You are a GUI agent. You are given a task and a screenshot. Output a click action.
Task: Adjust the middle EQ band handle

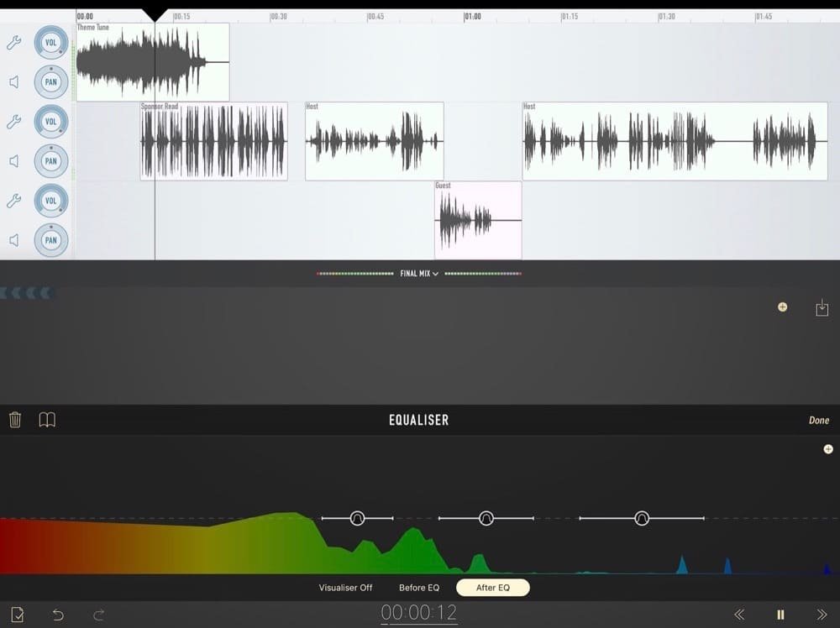[487, 518]
